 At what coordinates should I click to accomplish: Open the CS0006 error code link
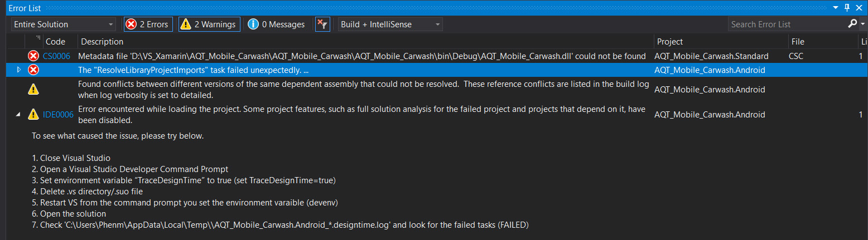pyautogui.click(x=56, y=56)
